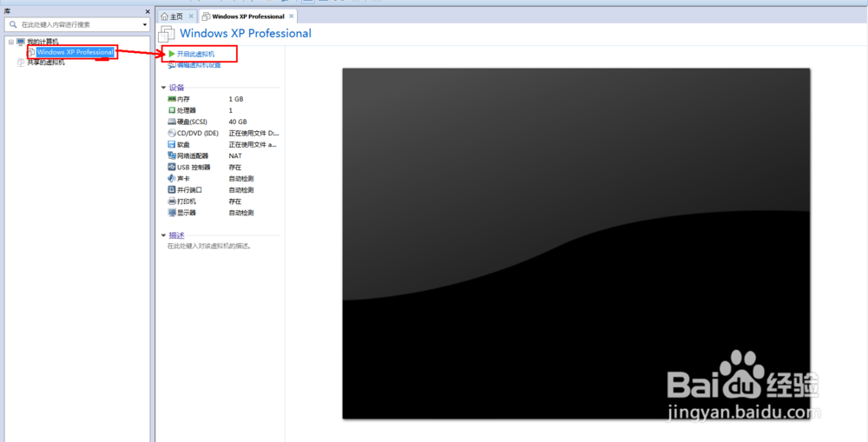Viewport: 868px width, 442px height.
Task: Click the VM description text field
Action: (x=210, y=246)
